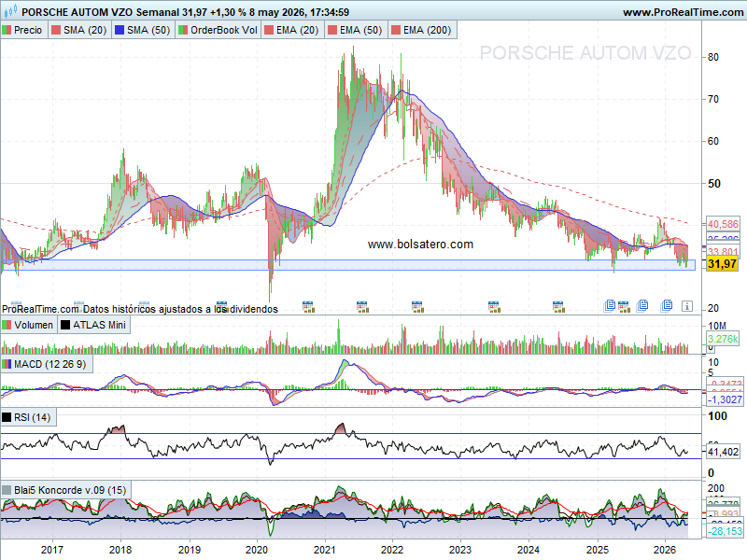Viewport: 747px width, 560px height.
Task: Open the dividend calendar icon near mid 2021
Action: 362,306
